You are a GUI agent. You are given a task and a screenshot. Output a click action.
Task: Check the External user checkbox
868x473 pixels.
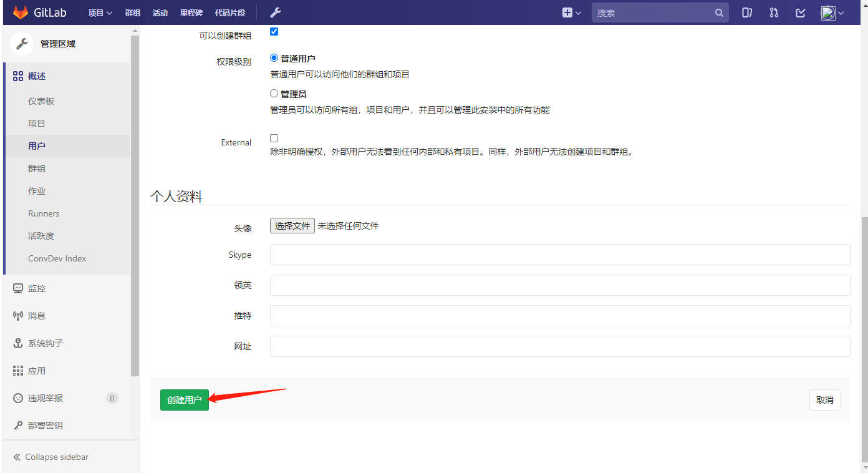(274, 138)
